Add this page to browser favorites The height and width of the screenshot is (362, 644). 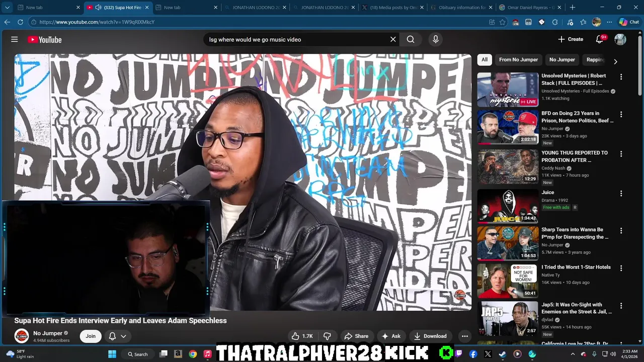click(x=503, y=22)
